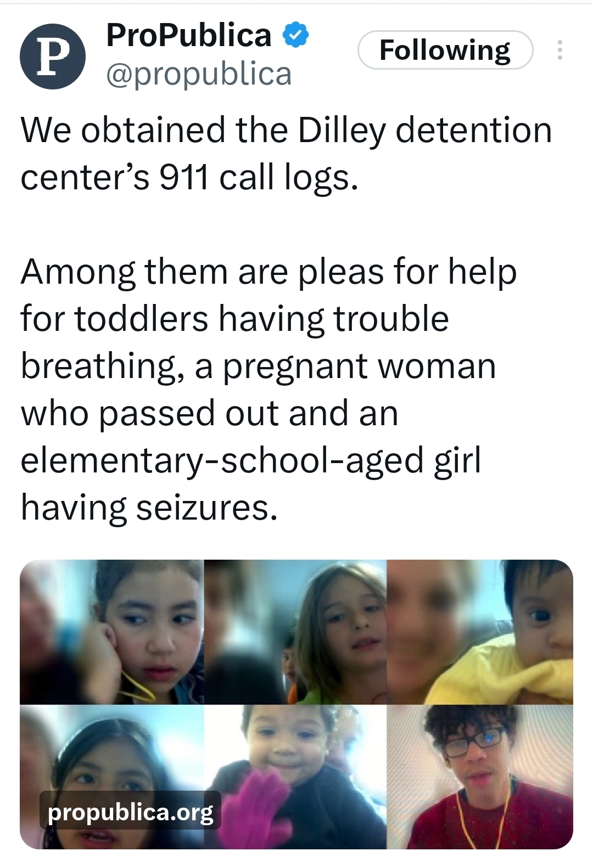Open the propublica.org link label

[x=131, y=811]
